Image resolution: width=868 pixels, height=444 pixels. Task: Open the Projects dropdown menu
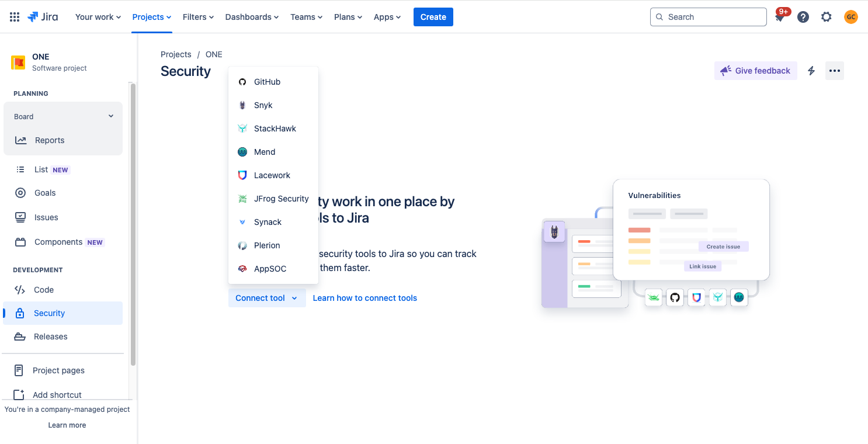click(152, 17)
